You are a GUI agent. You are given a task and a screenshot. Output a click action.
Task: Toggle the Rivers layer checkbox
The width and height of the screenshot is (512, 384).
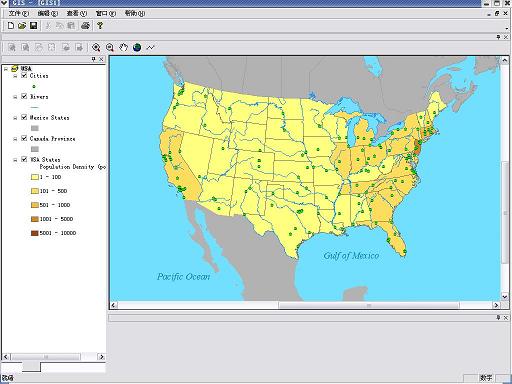pos(24,96)
